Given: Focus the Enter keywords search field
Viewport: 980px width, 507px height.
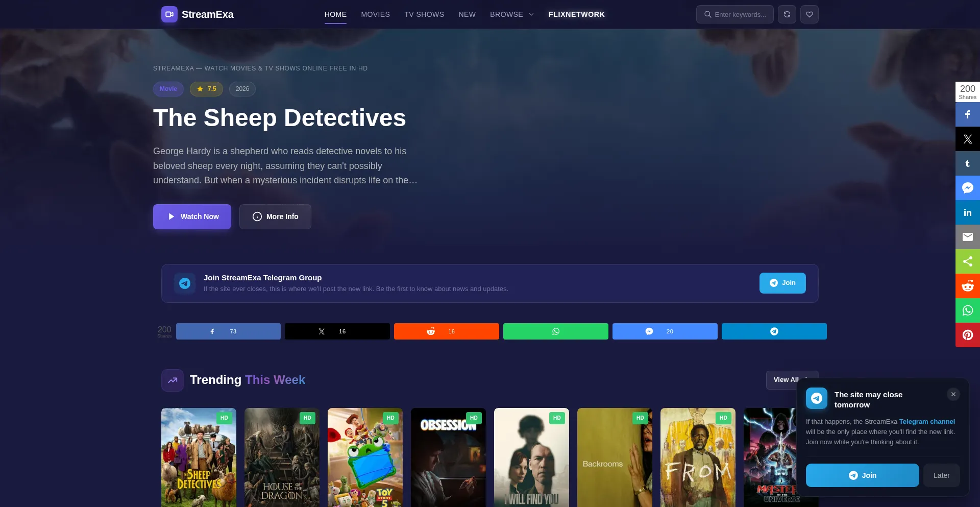Looking at the screenshot, I should [x=735, y=14].
